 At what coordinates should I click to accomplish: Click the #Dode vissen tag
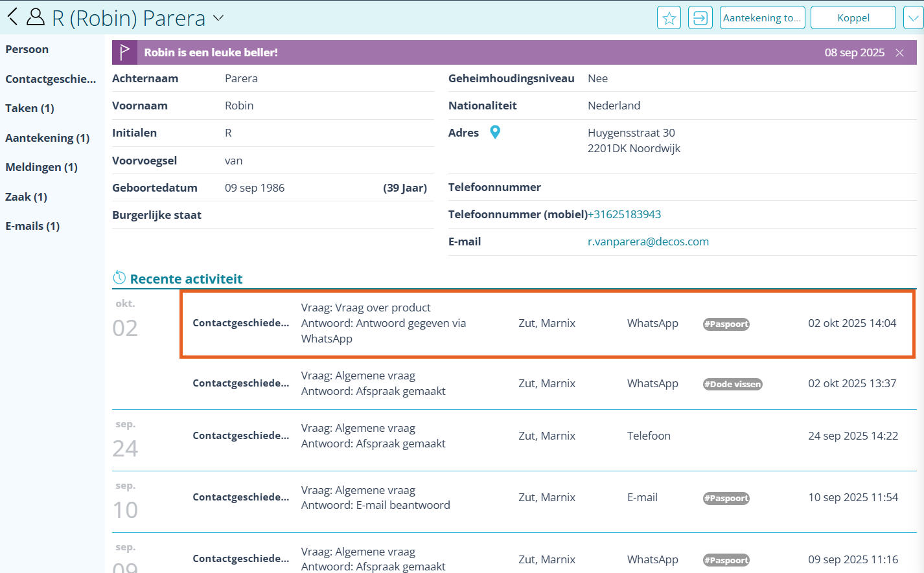click(x=733, y=384)
